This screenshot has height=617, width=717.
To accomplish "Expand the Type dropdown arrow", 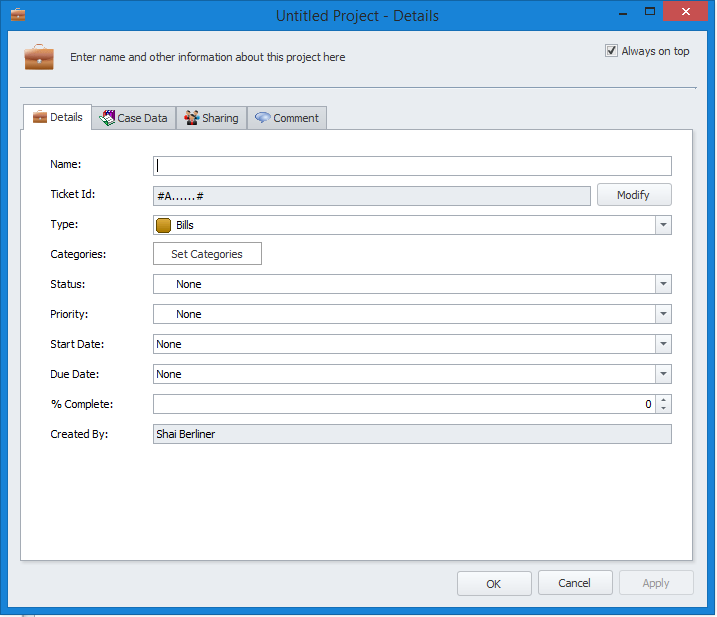I will tap(663, 225).
